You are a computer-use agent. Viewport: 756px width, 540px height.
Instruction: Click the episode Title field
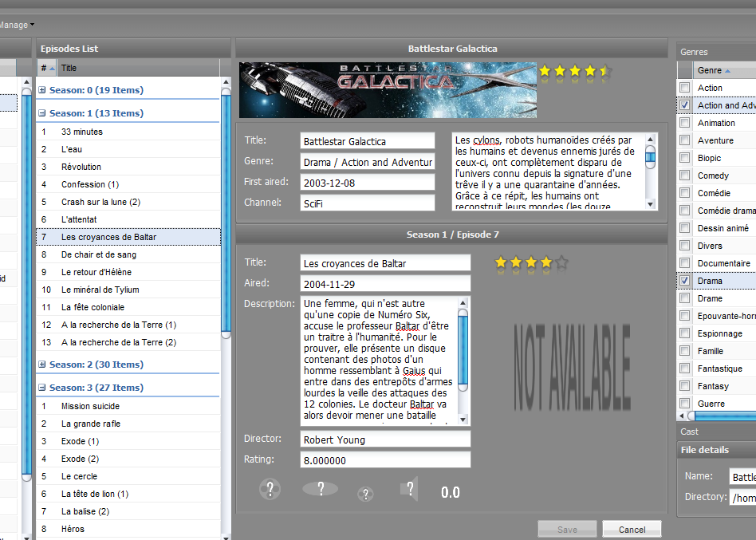point(385,263)
